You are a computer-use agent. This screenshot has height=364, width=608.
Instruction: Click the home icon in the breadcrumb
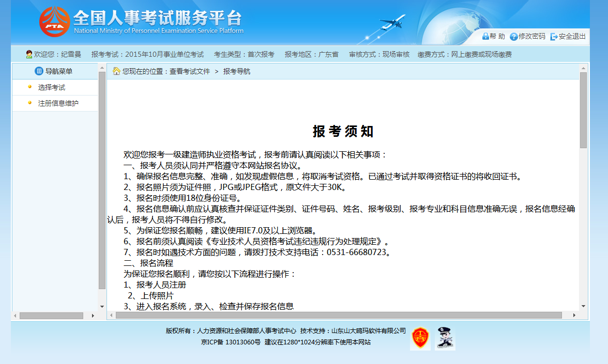pyautogui.click(x=116, y=71)
